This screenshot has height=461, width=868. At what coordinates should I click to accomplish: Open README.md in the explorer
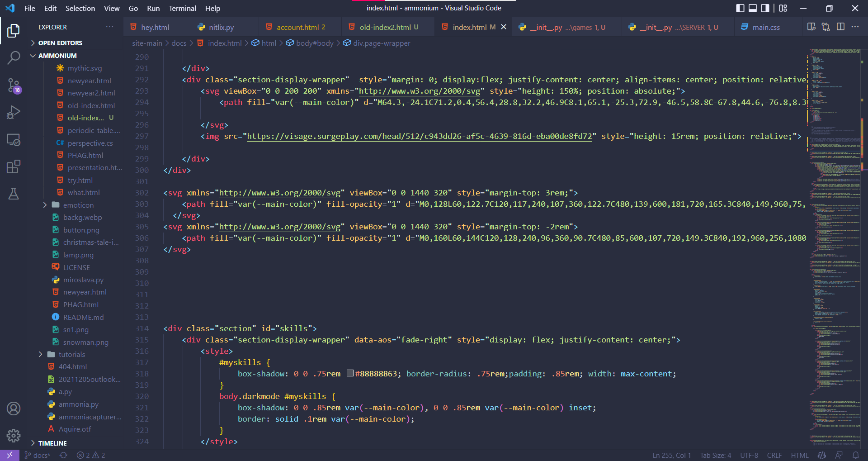(x=83, y=317)
